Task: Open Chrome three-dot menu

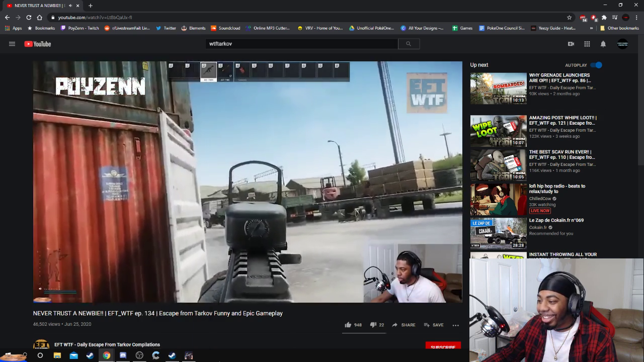Action: coord(636,17)
